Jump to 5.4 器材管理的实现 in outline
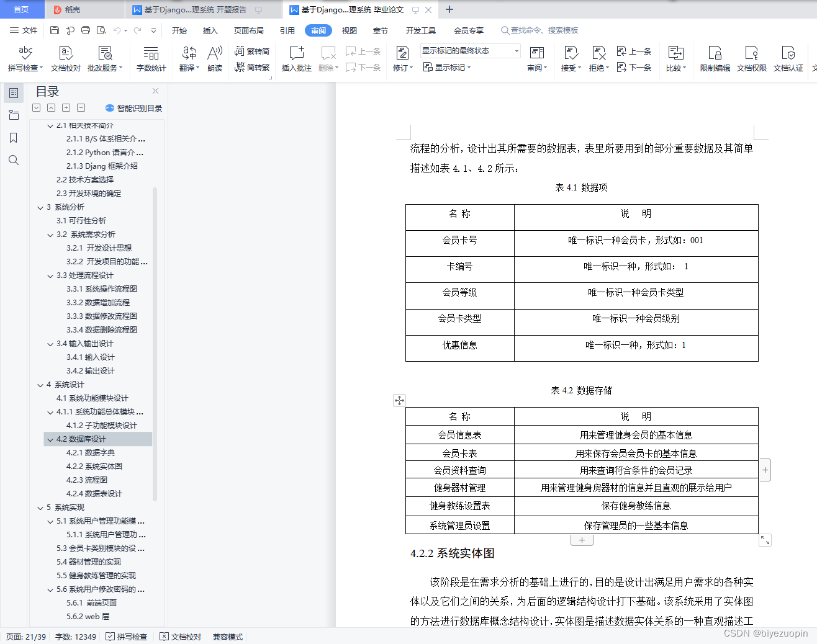 click(89, 562)
